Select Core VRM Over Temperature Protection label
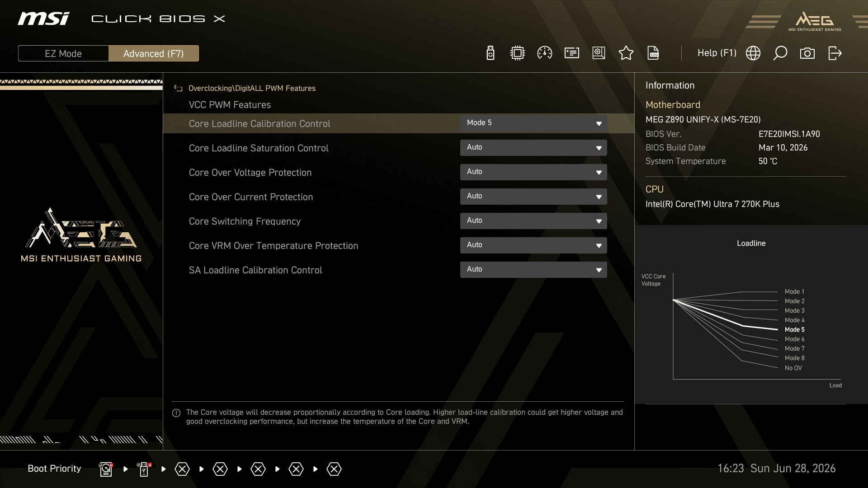This screenshot has height=488, width=868. pyautogui.click(x=274, y=246)
